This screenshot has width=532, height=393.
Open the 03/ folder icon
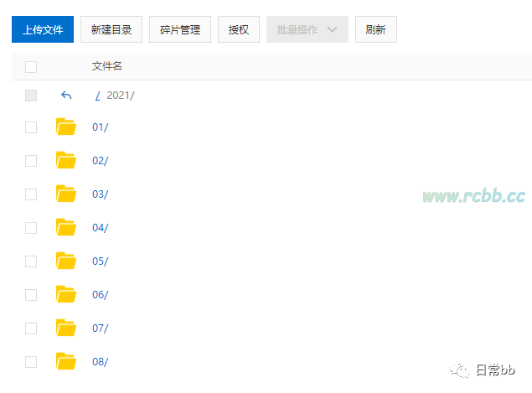66,194
